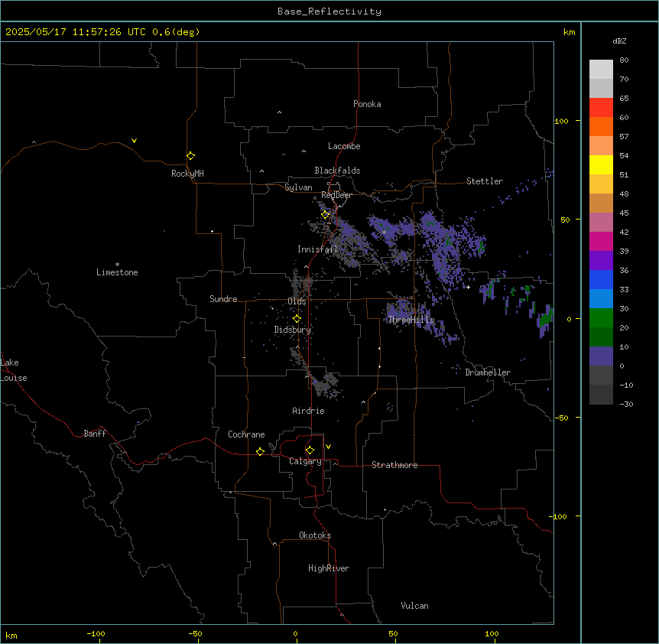659x644 pixels.
Task: Click the Lake Louise label
Action: (x=14, y=370)
